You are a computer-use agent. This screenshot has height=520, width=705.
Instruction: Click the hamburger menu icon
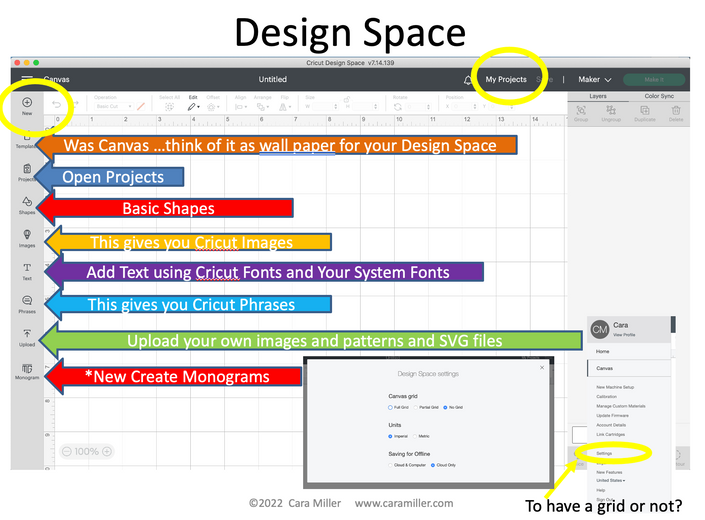click(27, 79)
